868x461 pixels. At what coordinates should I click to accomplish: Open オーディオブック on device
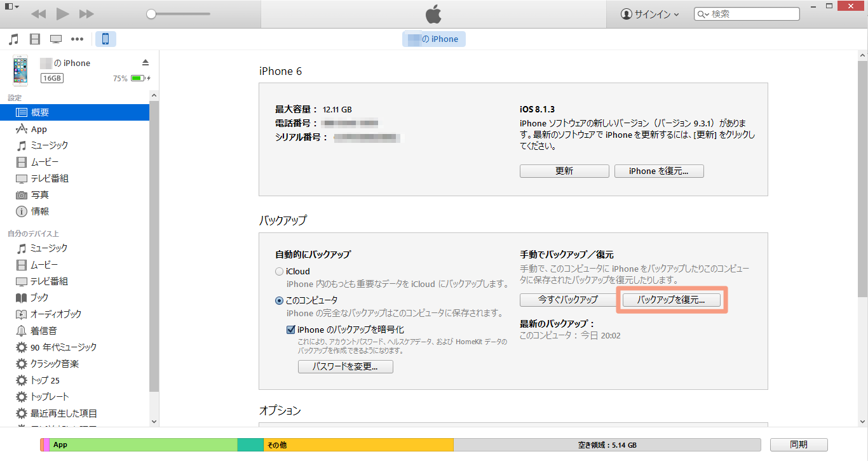pyautogui.click(x=74, y=314)
